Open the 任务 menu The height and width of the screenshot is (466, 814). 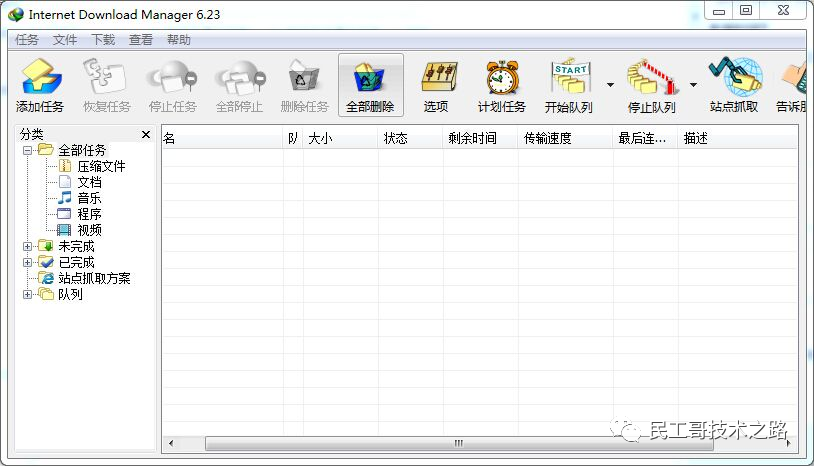click(27, 40)
